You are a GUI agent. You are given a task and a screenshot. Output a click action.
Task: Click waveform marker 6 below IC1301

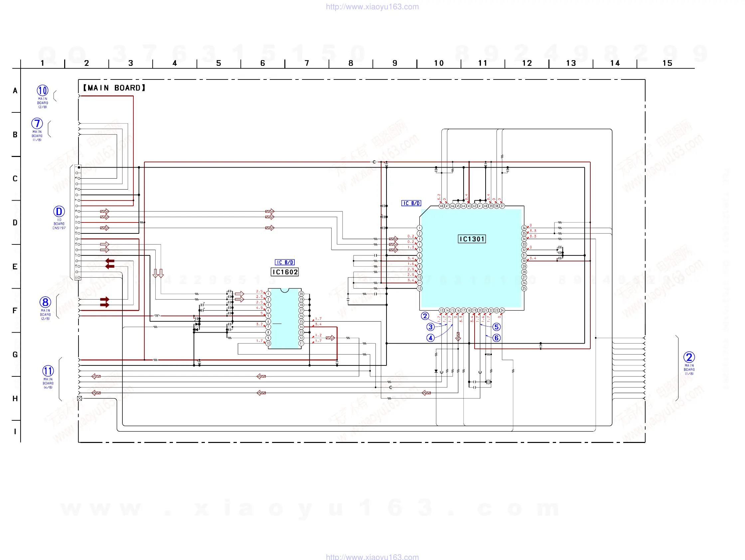(497, 338)
